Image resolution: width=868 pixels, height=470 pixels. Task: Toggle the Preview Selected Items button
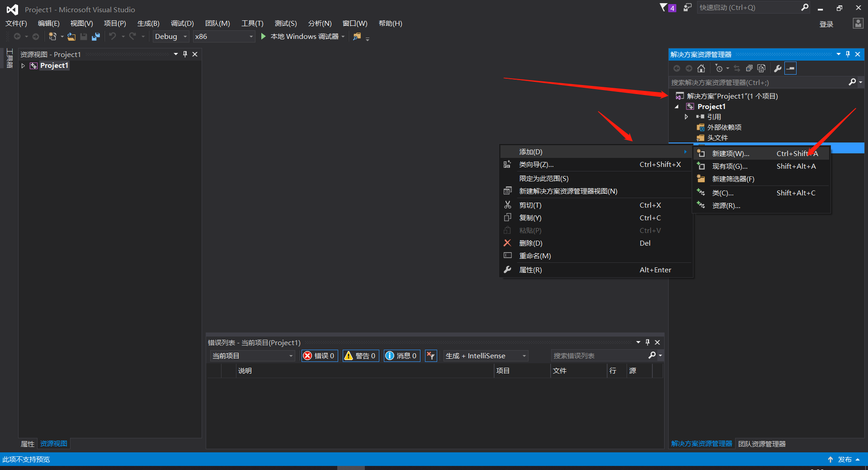790,68
